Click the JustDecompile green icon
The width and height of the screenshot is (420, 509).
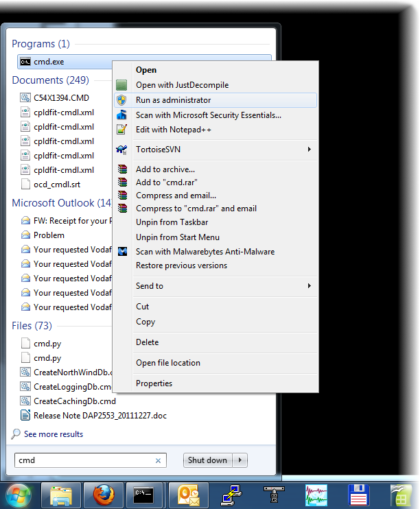[x=121, y=85]
